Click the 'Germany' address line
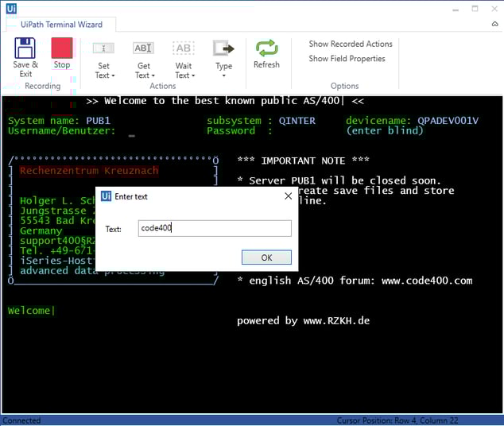This screenshot has width=504, height=426. click(x=41, y=231)
